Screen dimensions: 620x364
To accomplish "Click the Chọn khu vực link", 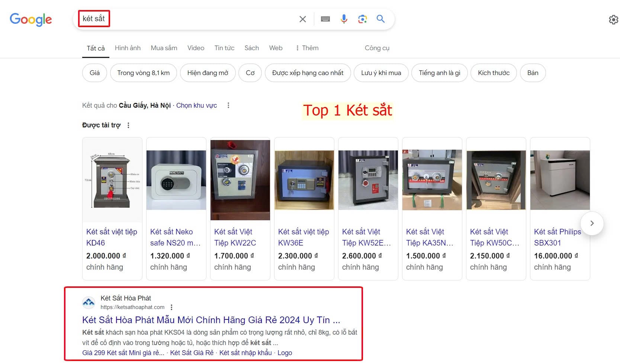I will click(x=196, y=105).
